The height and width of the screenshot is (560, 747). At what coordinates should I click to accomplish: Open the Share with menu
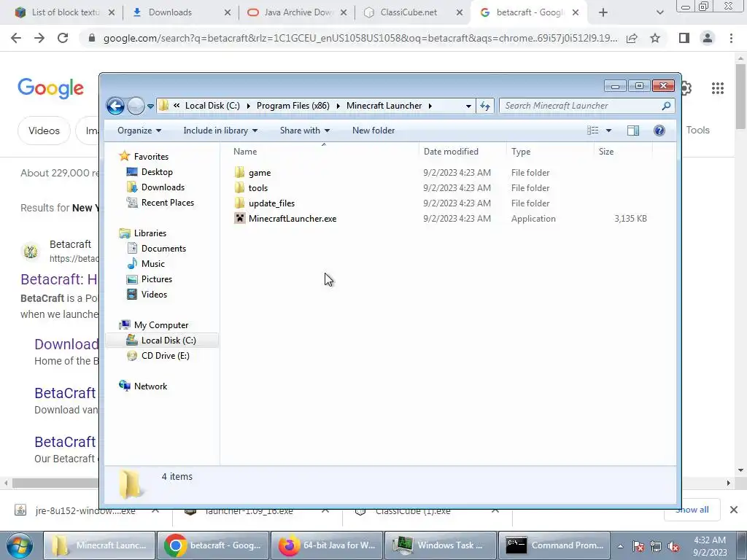point(305,131)
